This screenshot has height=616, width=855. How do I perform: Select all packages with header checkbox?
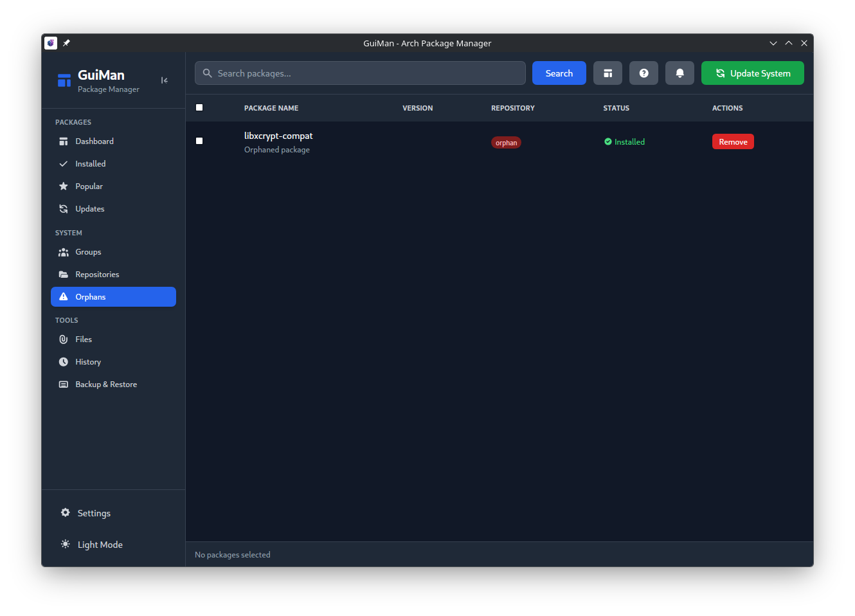[199, 107]
